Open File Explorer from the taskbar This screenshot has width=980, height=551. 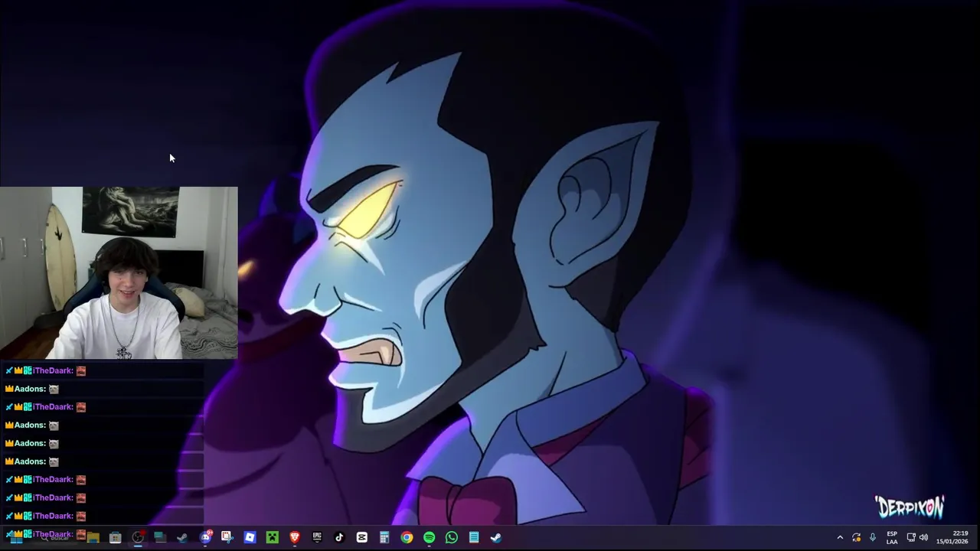coord(93,537)
